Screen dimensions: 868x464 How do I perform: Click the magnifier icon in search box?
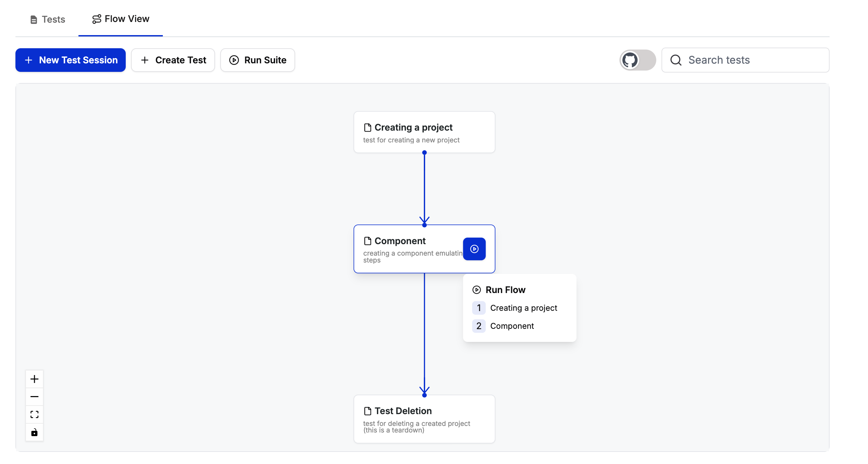click(x=676, y=60)
